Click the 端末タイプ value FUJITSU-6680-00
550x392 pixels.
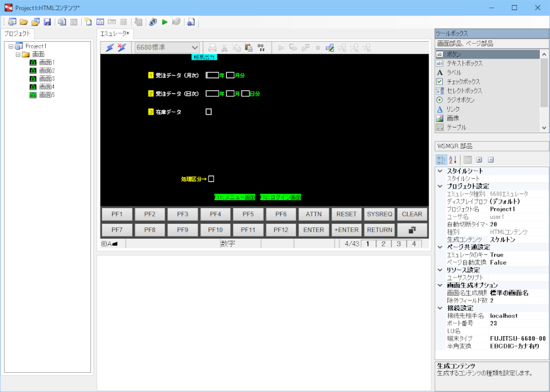point(518,339)
